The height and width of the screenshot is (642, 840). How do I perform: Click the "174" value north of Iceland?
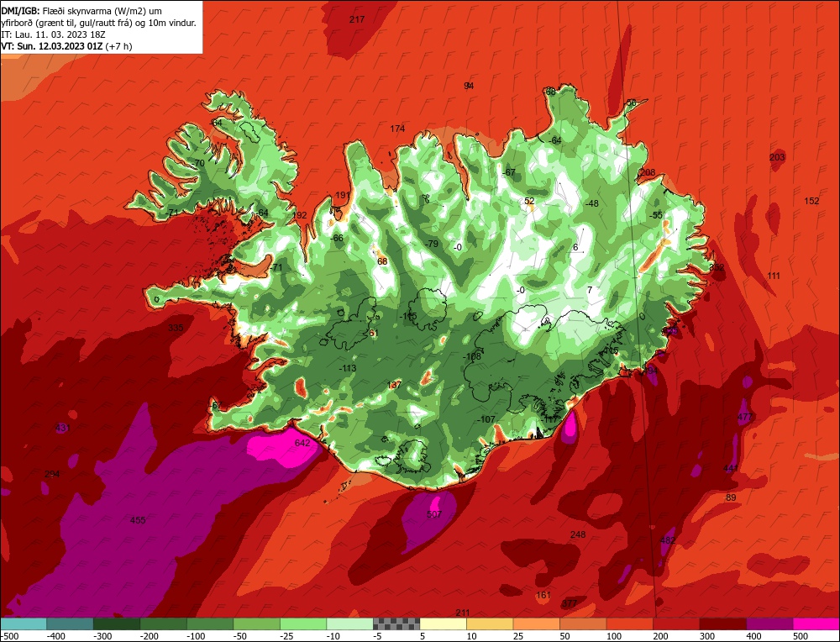(397, 129)
